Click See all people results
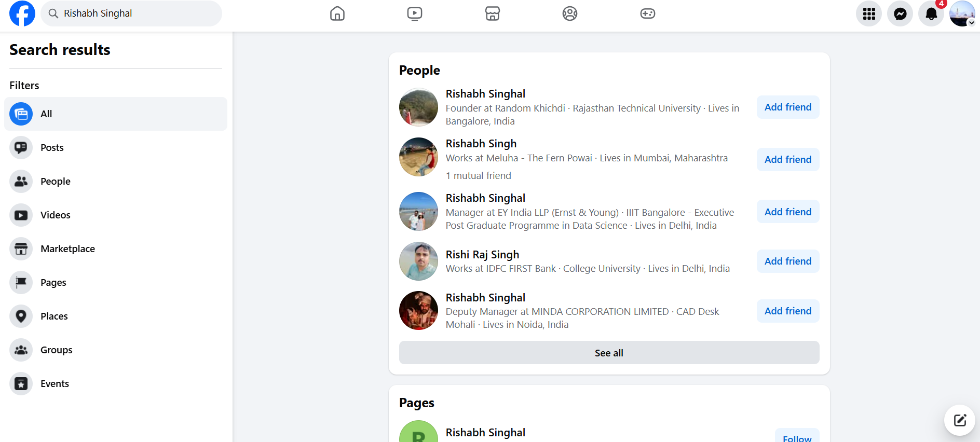This screenshot has height=442, width=980. click(609, 353)
